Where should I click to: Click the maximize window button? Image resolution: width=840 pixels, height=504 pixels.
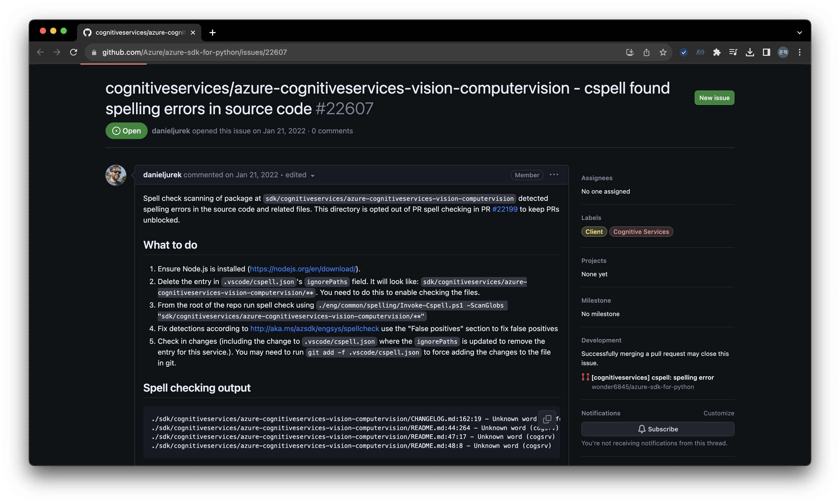(x=64, y=31)
